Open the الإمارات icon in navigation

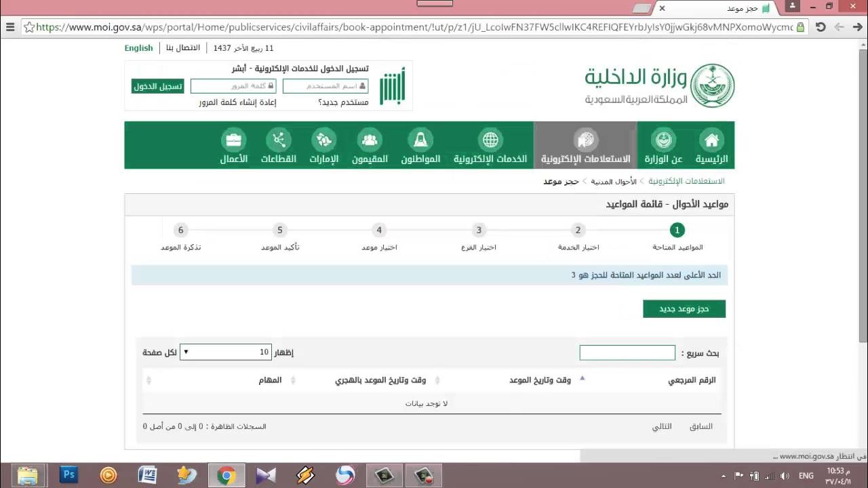pos(324,140)
